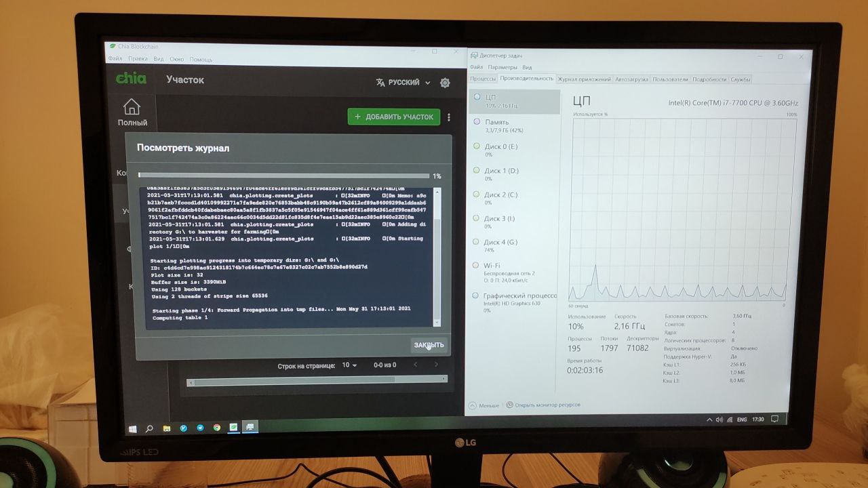Select Диск 2 (C:) entry
Image resolution: width=868 pixels, height=488 pixels.
click(515, 199)
